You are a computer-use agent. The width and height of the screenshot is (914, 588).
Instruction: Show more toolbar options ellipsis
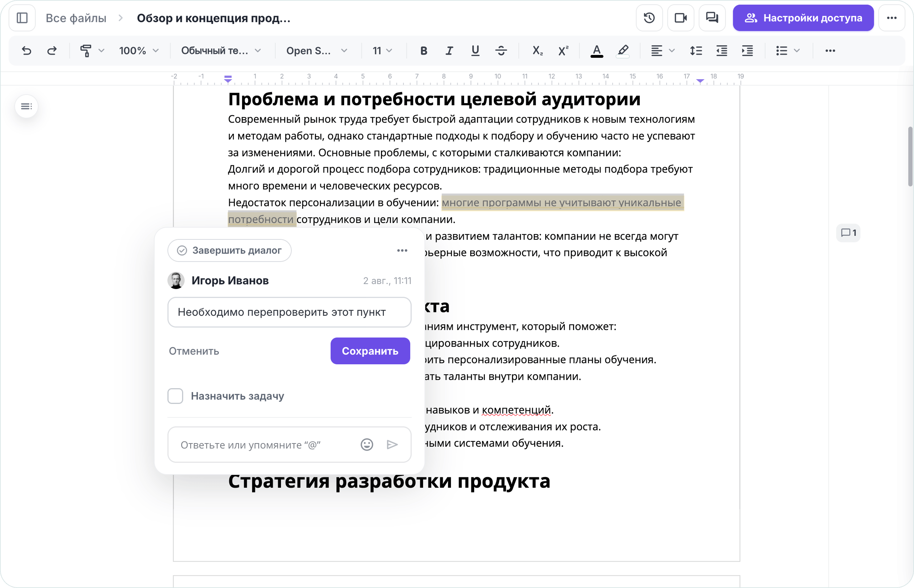(830, 50)
